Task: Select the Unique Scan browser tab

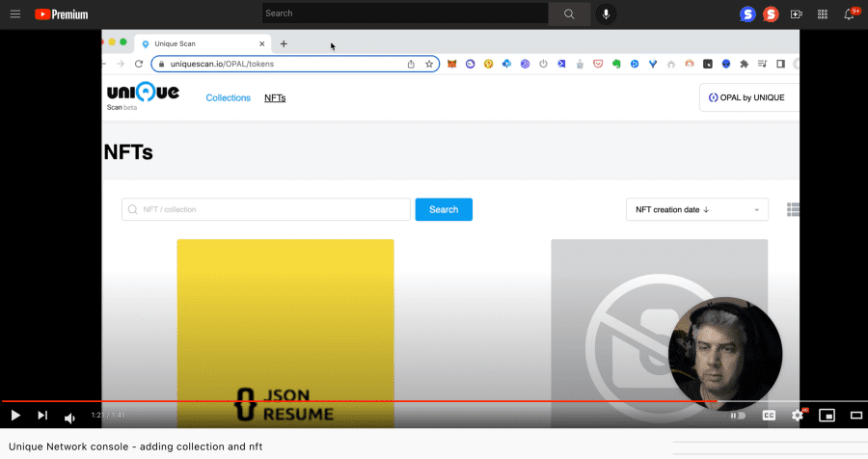Action: pos(203,43)
